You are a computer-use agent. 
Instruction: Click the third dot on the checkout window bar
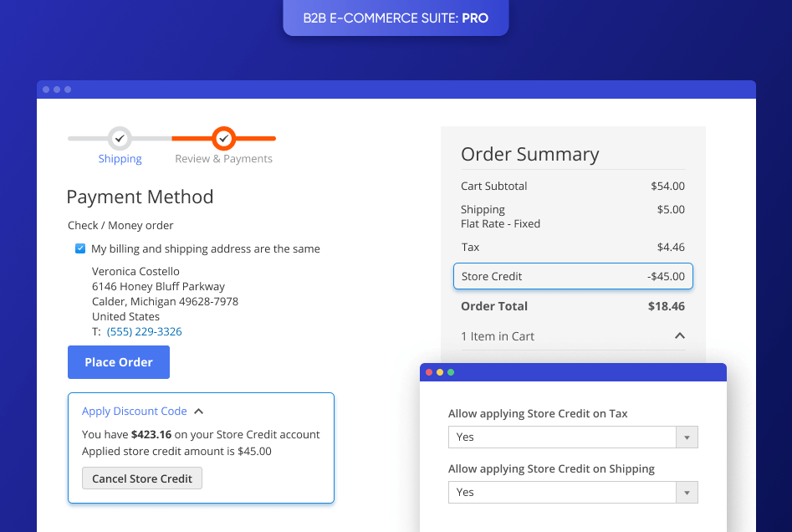[67, 89]
